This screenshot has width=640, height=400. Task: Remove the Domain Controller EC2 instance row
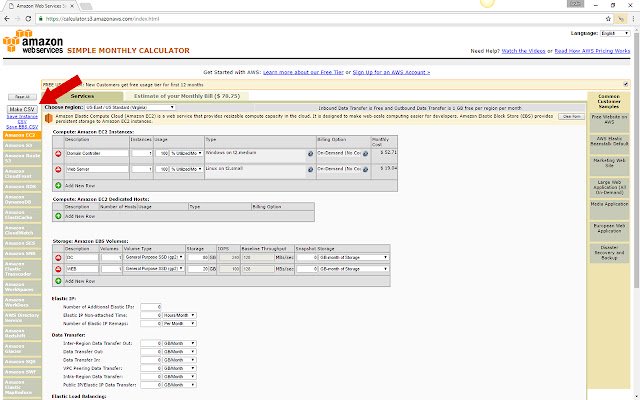pos(58,153)
